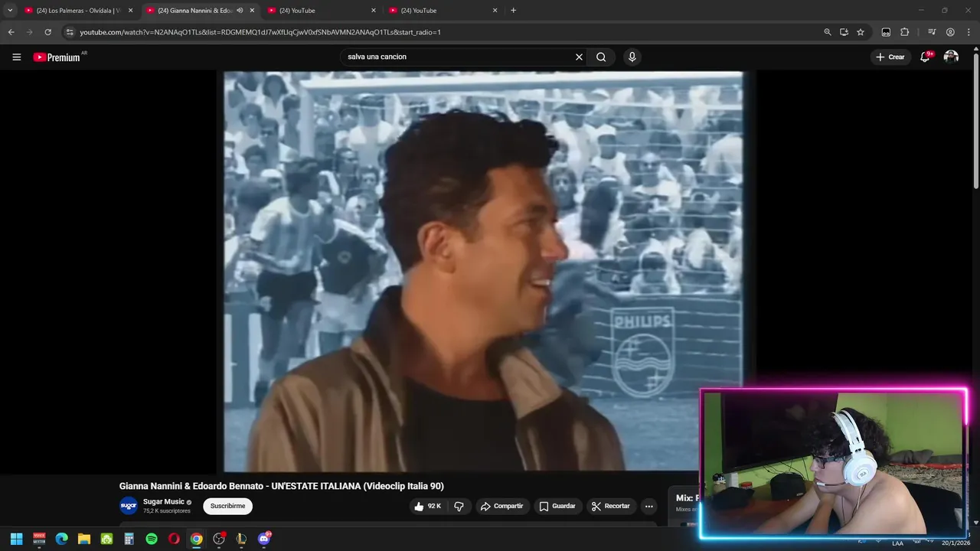This screenshot has height=551, width=980.
Task: Open the 20/1/2026 date in system tray
Action: 955,543
